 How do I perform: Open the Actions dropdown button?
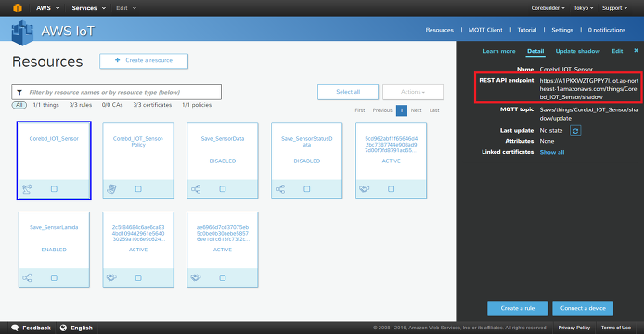pos(413,92)
